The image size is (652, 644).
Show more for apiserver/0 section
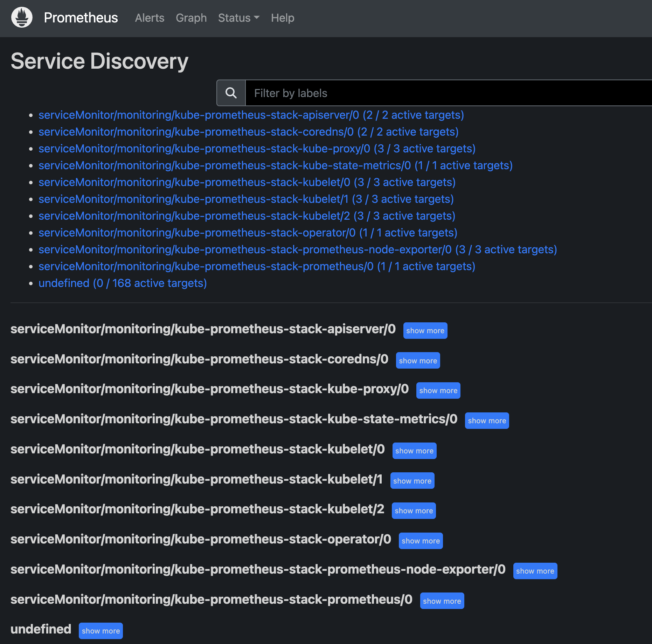425,330
